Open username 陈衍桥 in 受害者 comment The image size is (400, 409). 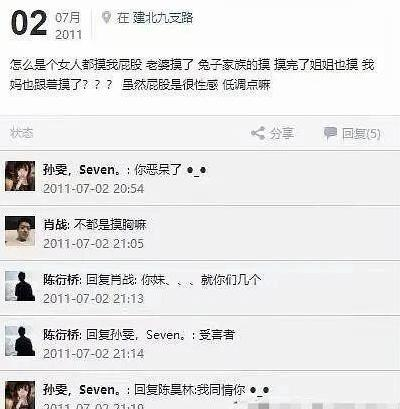[61, 335]
